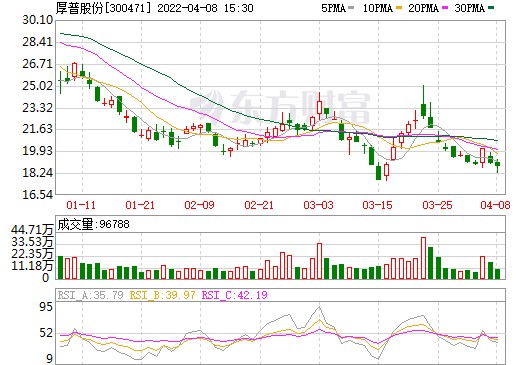This screenshot has width=520, height=365.
Task: Click the 厚普股份[300471] chart title
Action: tap(104, 8)
